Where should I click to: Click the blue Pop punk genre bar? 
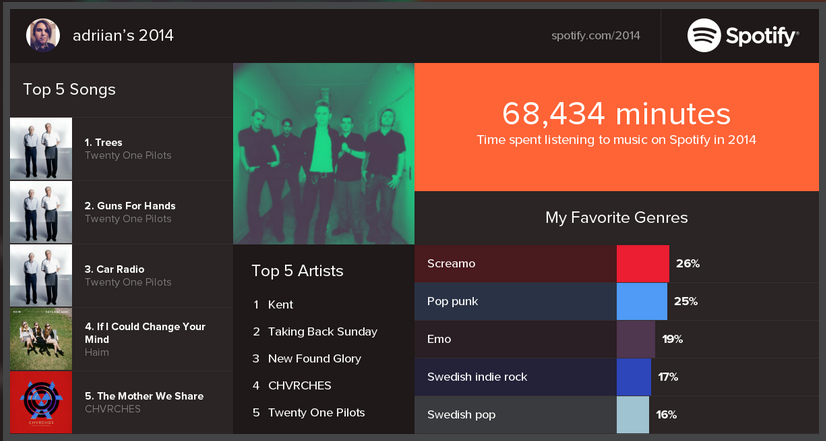click(x=641, y=301)
